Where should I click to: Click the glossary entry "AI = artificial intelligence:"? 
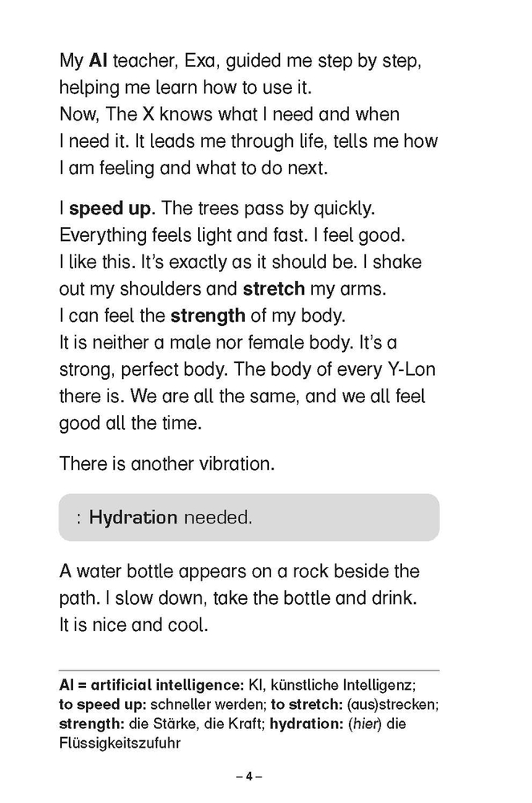coord(152,687)
